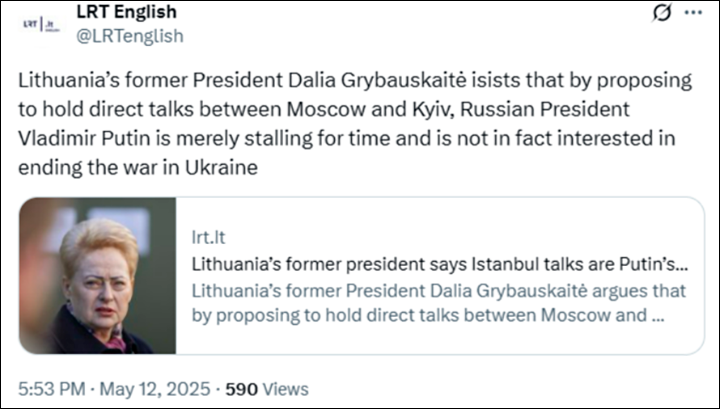Click the May 12, 2025 date
Viewport: 720px width, 409px height.
(x=151, y=389)
